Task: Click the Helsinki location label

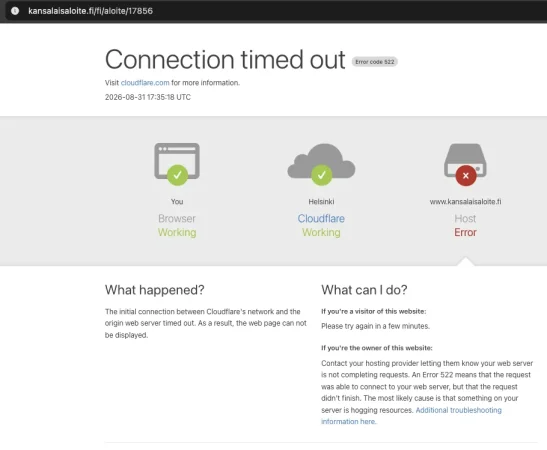Action: 321,201
